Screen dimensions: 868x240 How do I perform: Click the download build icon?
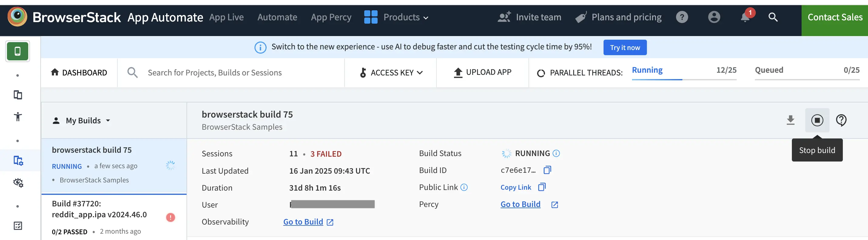tap(790, 120)
